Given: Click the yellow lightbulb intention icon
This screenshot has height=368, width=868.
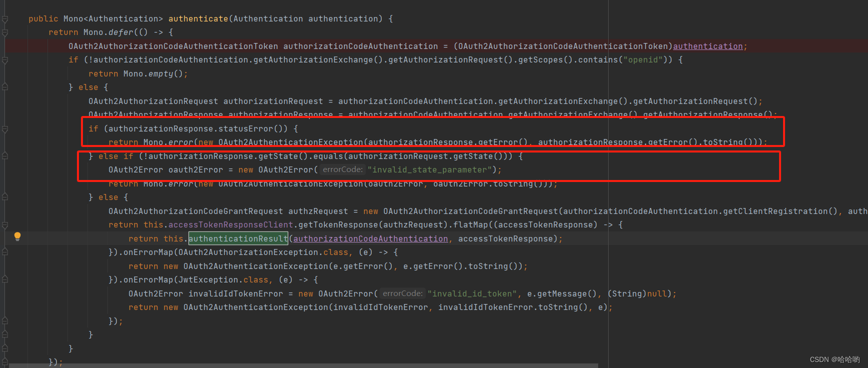Looking at the screenshot, I should (17, 236).
